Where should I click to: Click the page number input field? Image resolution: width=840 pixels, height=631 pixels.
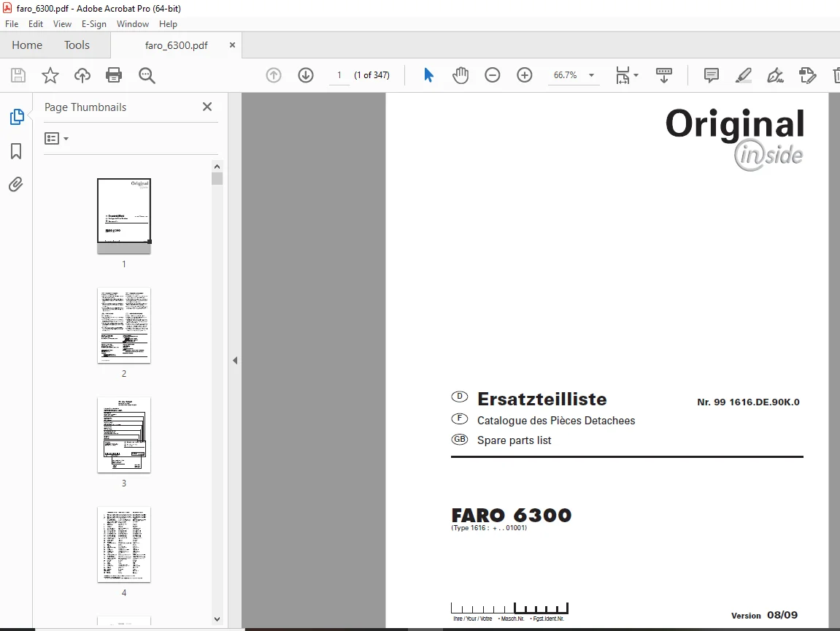(339, 75)
